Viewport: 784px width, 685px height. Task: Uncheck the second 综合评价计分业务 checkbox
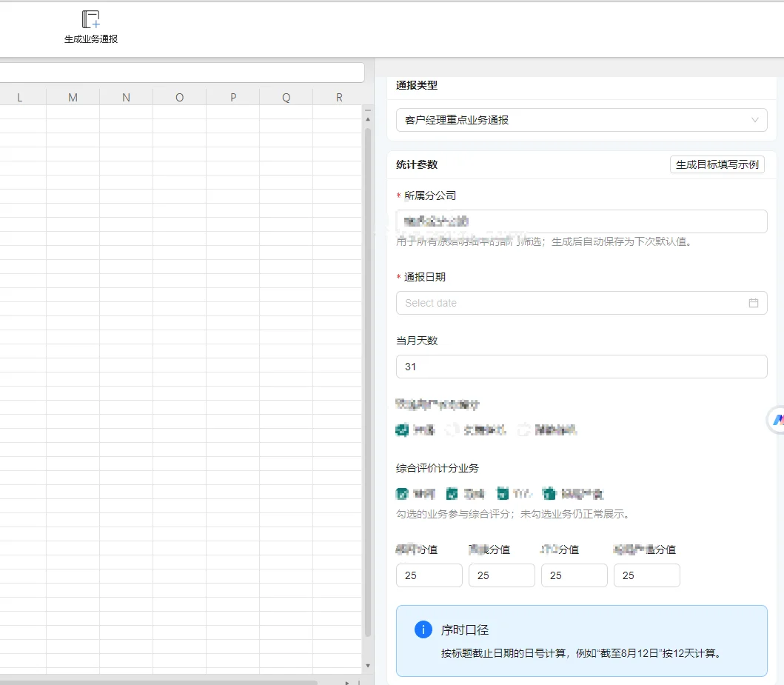coord(452,494)
